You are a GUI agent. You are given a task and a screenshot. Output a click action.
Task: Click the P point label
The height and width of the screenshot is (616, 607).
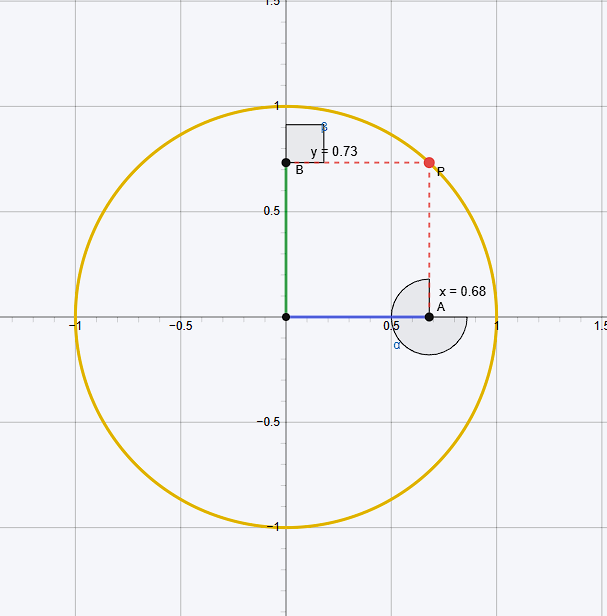coord(440,172)
